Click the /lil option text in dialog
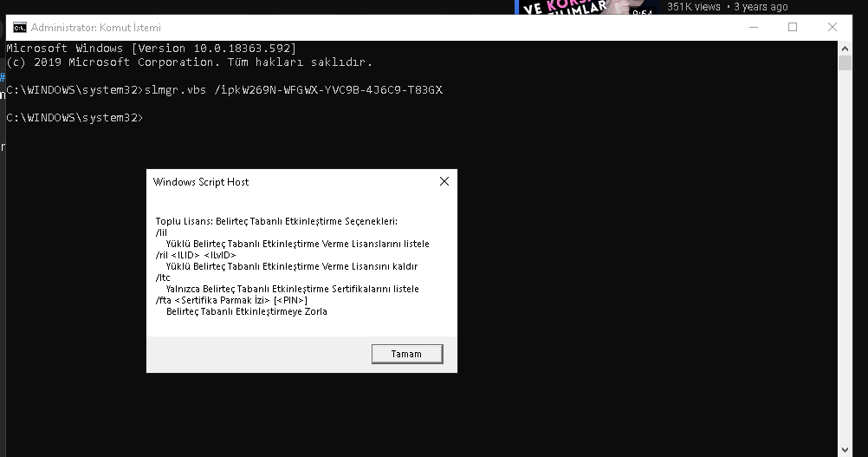 161,232
